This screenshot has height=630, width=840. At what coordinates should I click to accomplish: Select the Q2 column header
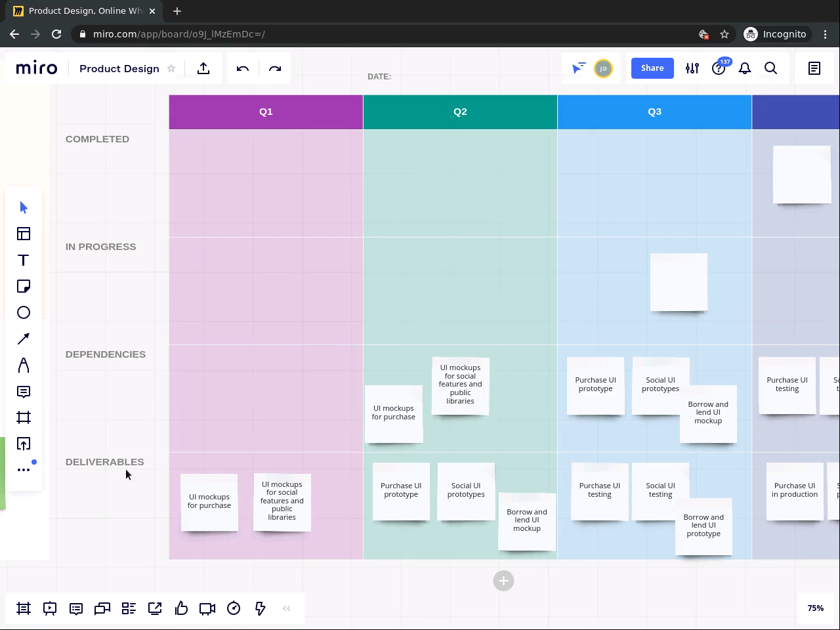click(x=460, y=112)
